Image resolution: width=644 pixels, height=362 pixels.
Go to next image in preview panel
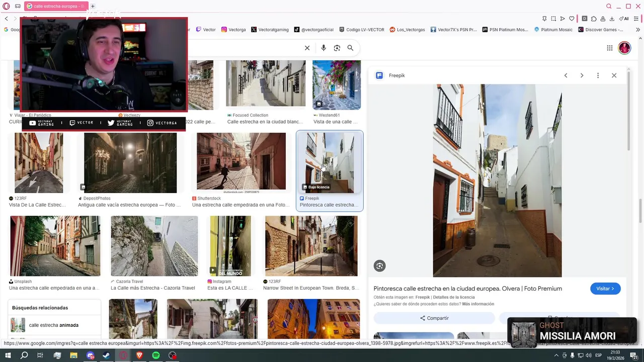coord(582,75)
